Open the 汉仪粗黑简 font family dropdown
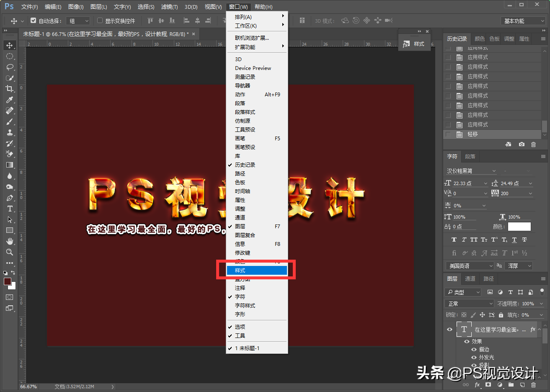The height and width of the screenshot is (392, 550). (x=471, y=171)
